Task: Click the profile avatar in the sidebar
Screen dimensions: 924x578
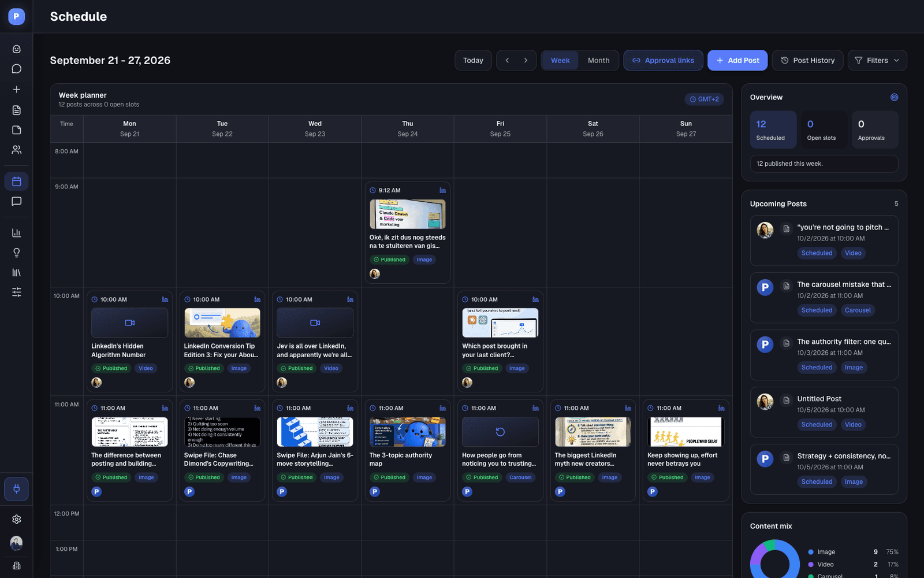Action: (17, 543)
